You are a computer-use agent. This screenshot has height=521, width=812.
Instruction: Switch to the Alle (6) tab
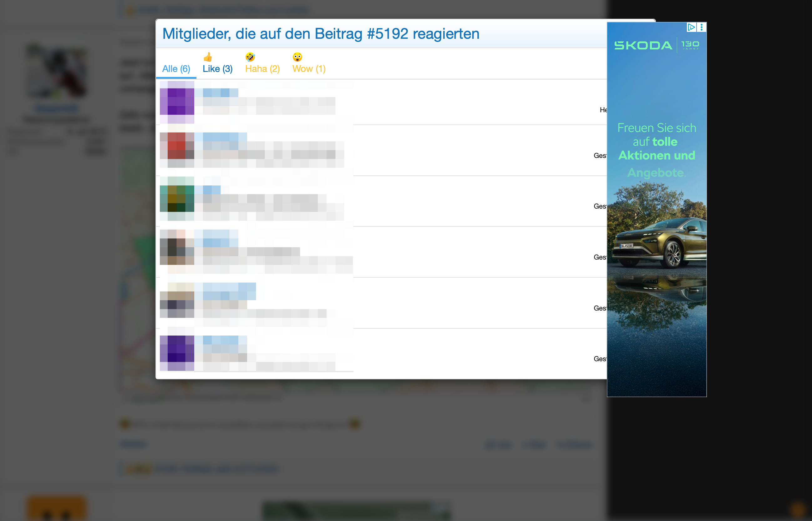pos(176,69)
